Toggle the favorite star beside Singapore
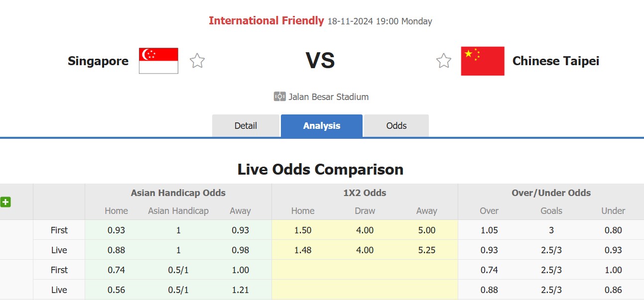 [x=197, y=60]
